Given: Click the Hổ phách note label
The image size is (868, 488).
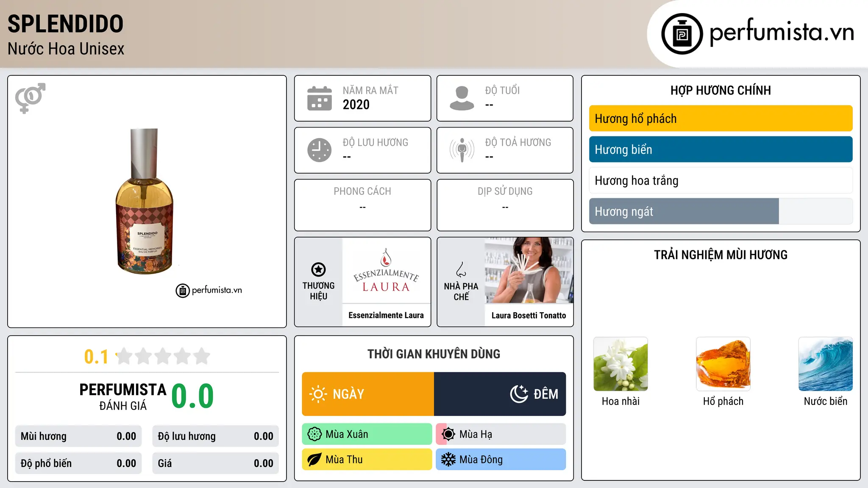Looking at the screenshot, I should [x=723, y=401].
